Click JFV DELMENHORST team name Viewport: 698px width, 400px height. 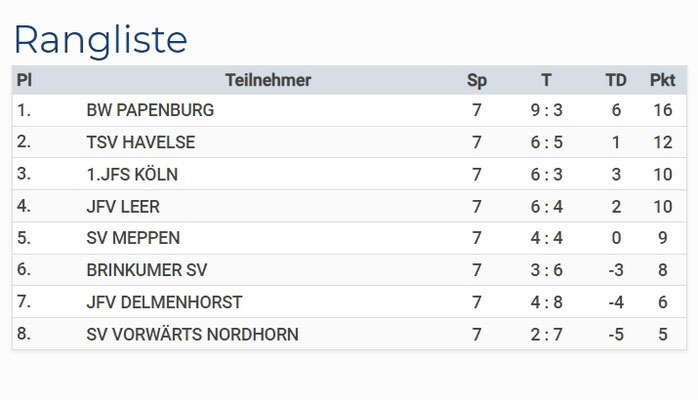pos(164,302)
